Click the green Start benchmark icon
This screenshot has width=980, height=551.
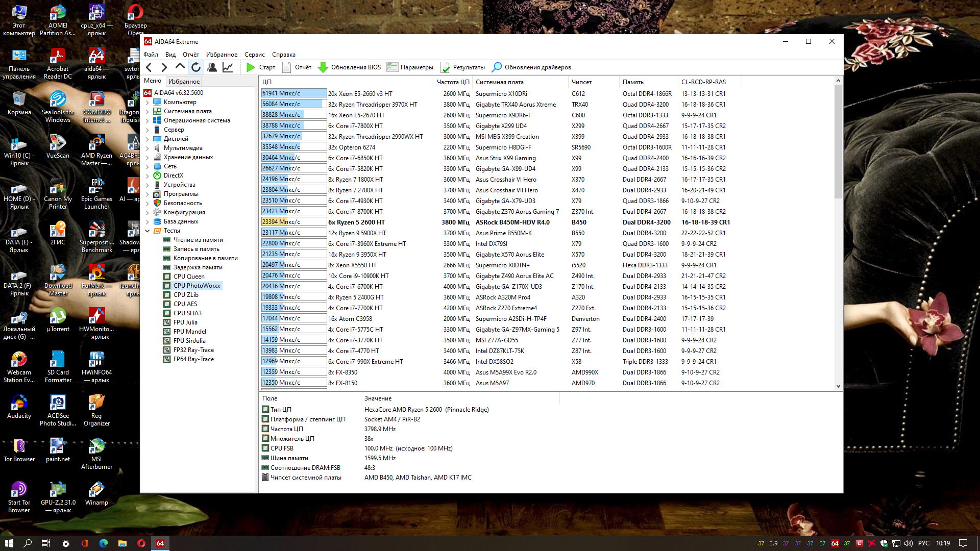[x=251, y=67]
